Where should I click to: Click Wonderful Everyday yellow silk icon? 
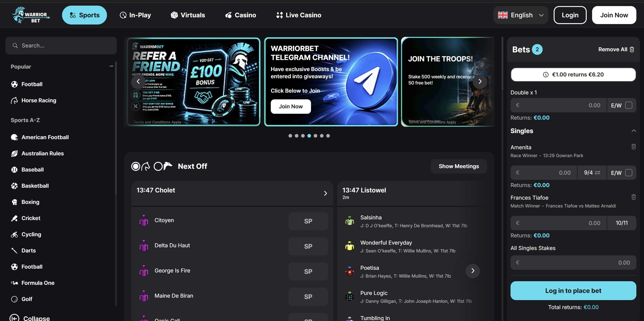349,246
